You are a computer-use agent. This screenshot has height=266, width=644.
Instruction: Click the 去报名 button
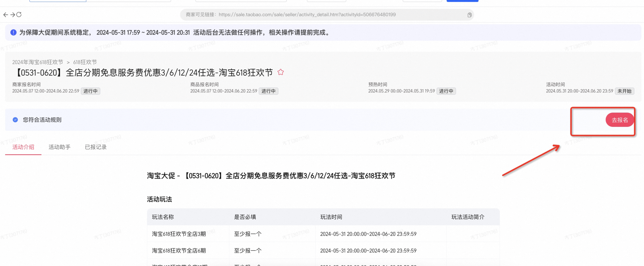[620, 120]
